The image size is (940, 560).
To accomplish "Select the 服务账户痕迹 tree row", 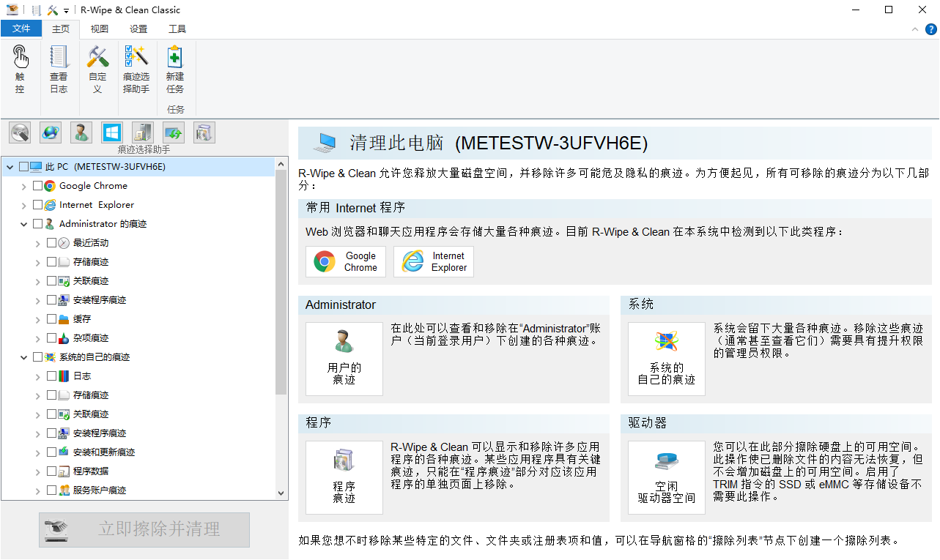I will pyautogui.click(x=138, y=490).
